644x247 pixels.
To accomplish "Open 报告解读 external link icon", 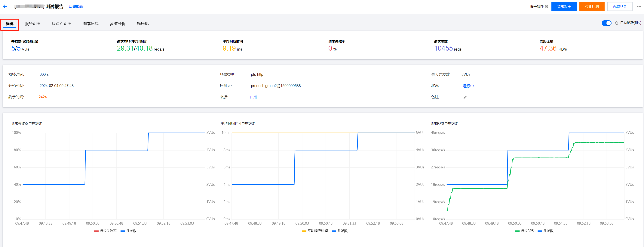I will [546, 7].
